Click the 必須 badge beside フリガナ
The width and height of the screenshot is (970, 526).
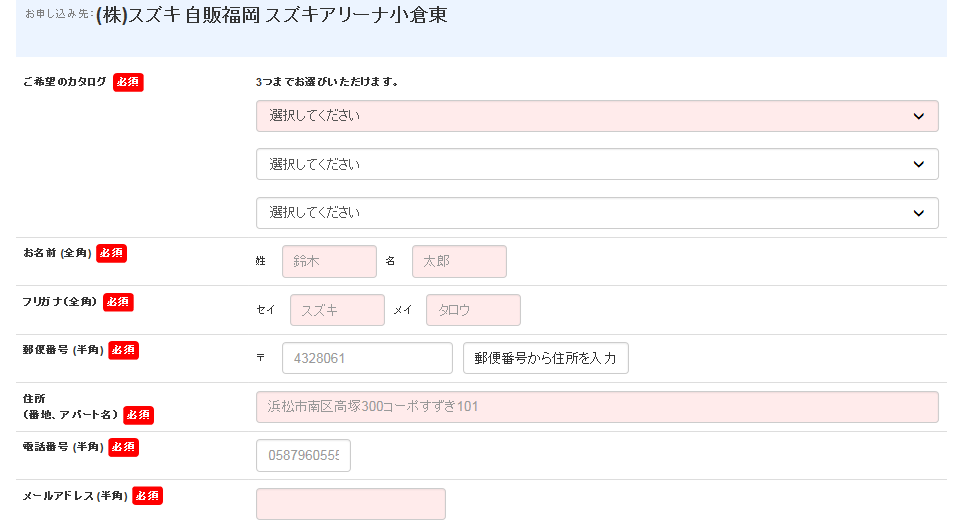[118, 301]
